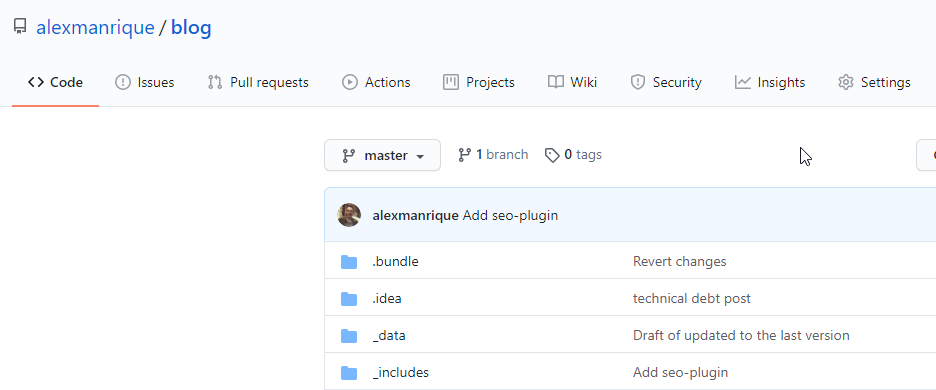Click the Settings gear icon
Viewport: 936px width, 390px height.
coord(846,82)
